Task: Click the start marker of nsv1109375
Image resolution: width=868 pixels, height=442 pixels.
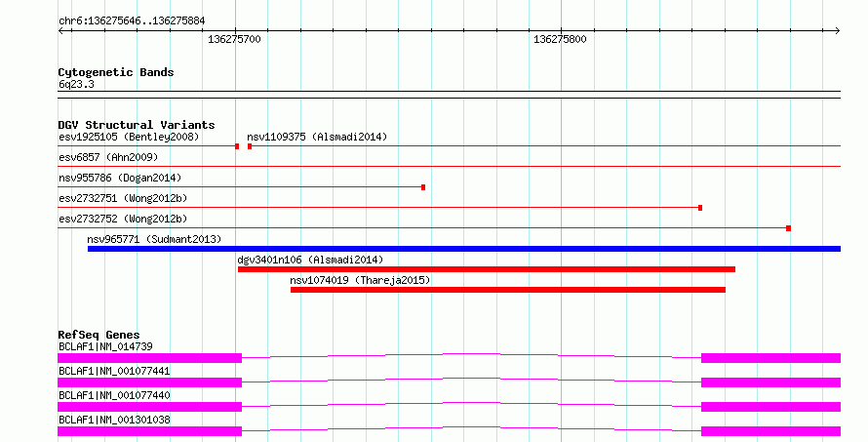Action: tap(250, 146)
